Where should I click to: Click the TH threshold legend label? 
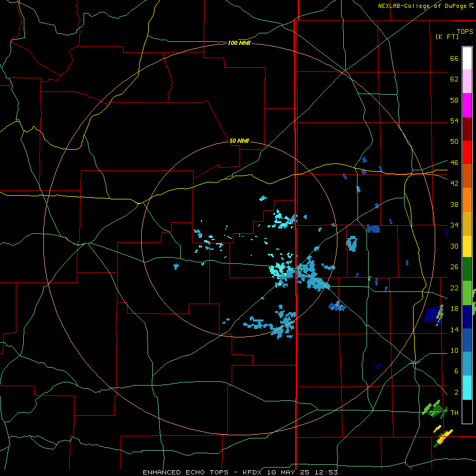coord(454,413)
